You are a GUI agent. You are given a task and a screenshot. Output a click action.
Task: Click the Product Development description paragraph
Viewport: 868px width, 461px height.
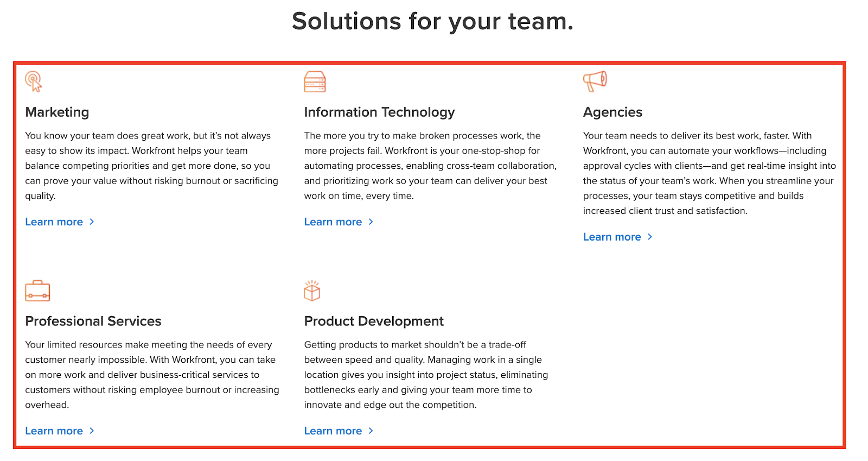[x=426, y=375]
